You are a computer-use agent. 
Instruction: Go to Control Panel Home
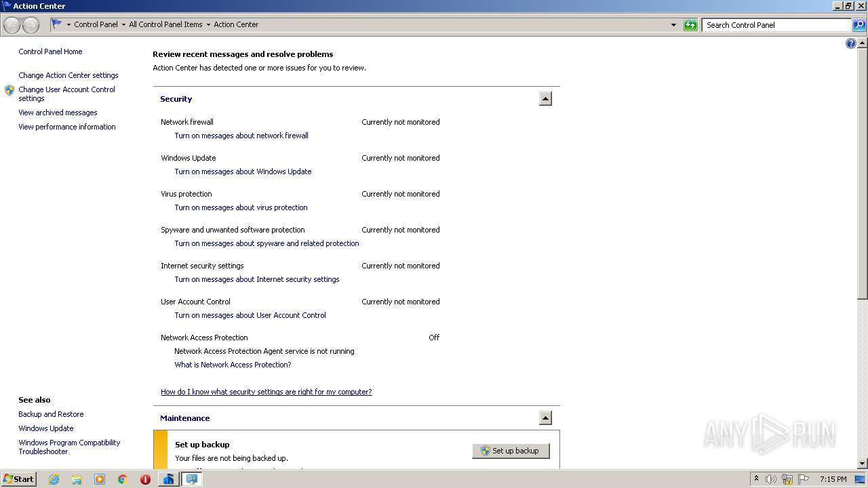pyautogui.click(x=50, y=52)
